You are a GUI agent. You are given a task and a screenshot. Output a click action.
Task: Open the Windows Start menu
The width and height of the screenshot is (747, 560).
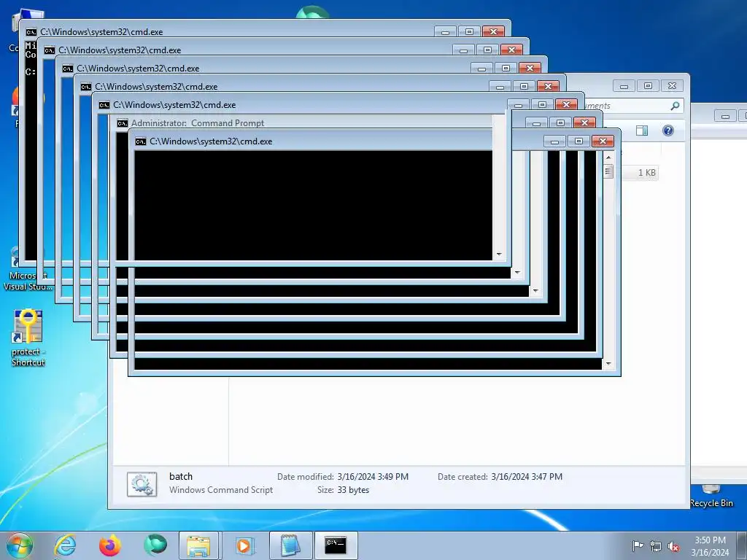pos(20,545)
